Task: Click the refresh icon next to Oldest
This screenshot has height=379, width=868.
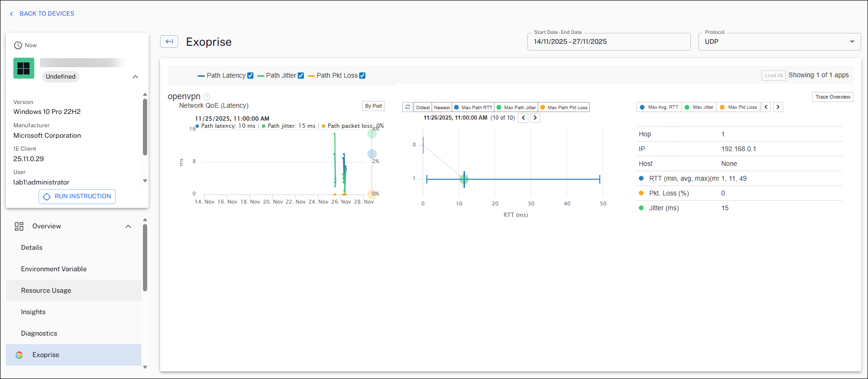Action: click(407, 107)
